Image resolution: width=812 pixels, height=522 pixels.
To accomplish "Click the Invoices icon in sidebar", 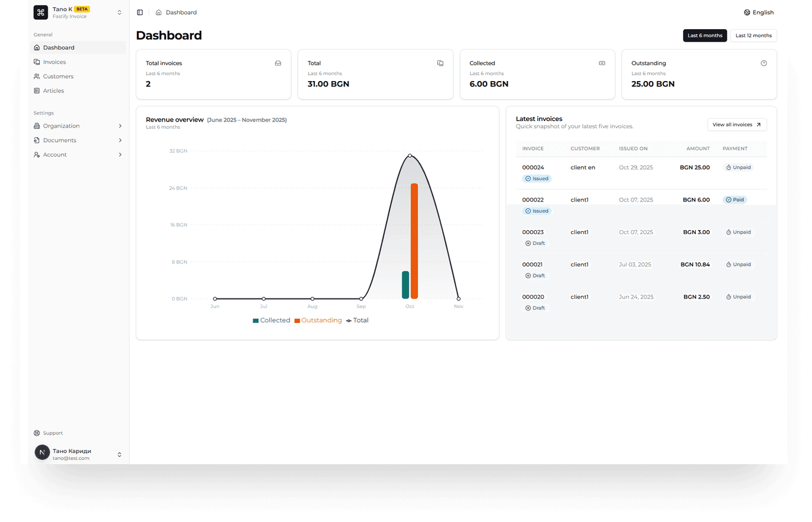I will tap(37, 62).
